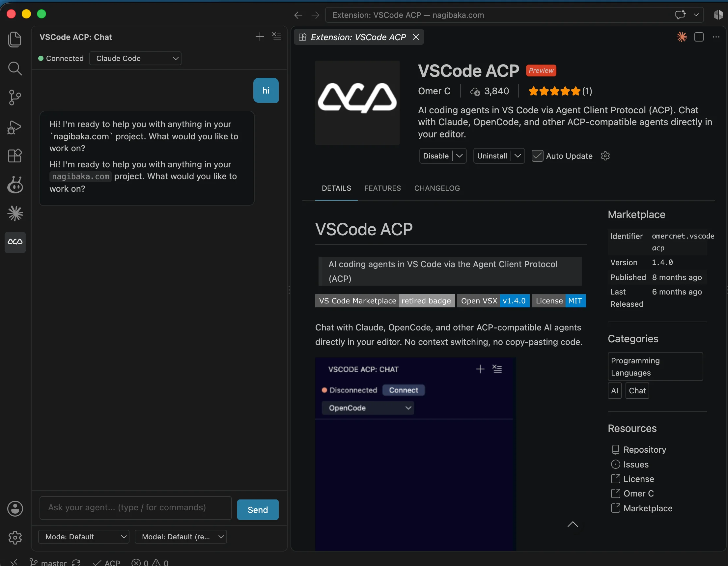The image size is (728, 566).
Task: Click the Disable extension button
Action: (436, 156)
